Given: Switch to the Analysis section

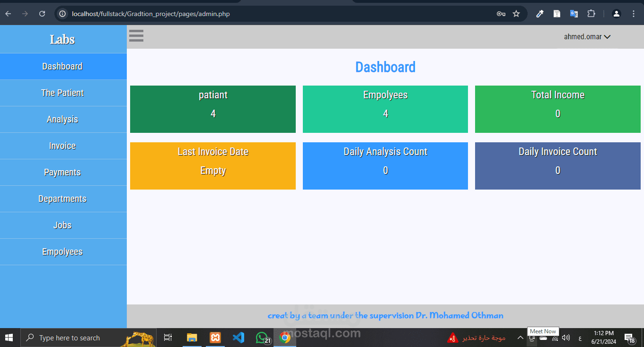Looking at the screenshot, I should point(62,119).
